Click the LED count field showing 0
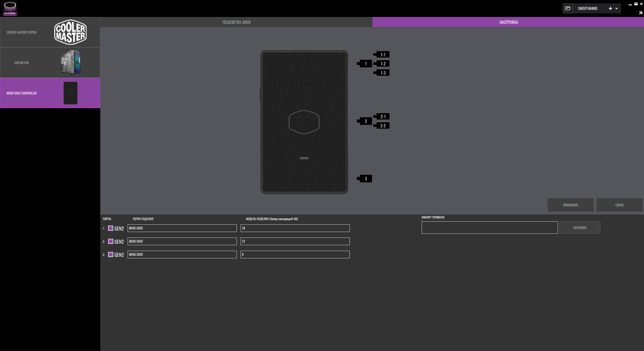Viewport: 644px width, 351px height. 295,255
